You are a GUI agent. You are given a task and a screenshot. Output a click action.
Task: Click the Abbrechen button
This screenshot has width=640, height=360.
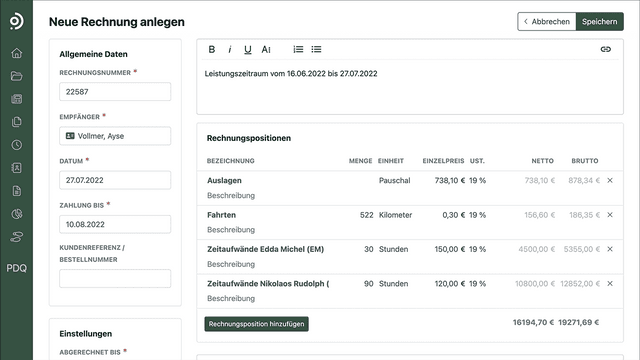547,22
